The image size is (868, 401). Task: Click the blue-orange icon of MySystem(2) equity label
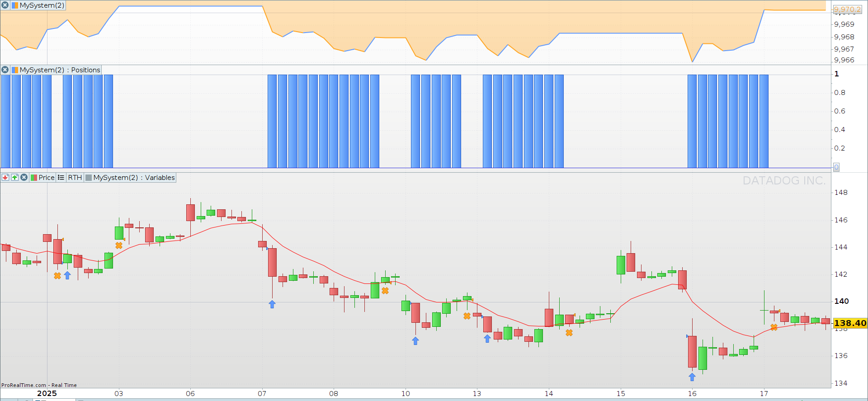tap(15, 5)
